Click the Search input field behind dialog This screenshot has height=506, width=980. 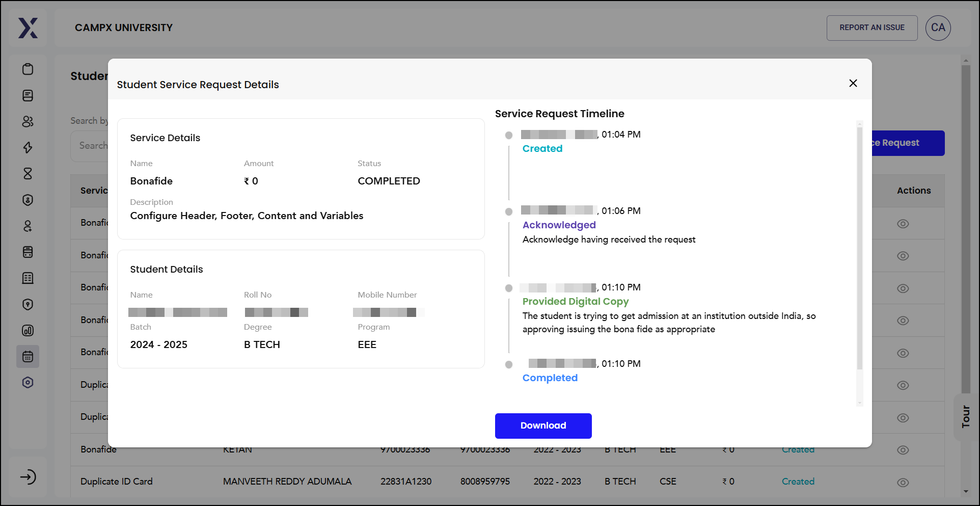coord(90,146)
